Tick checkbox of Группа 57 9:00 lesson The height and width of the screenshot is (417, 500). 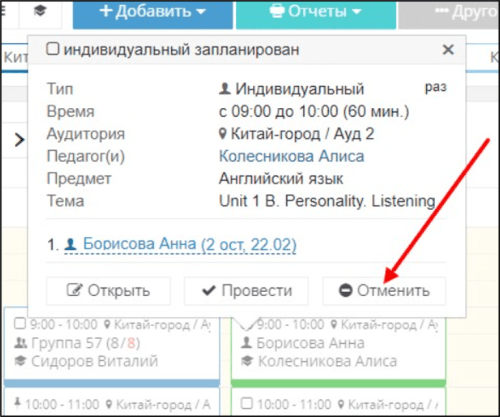click(20, 323)
